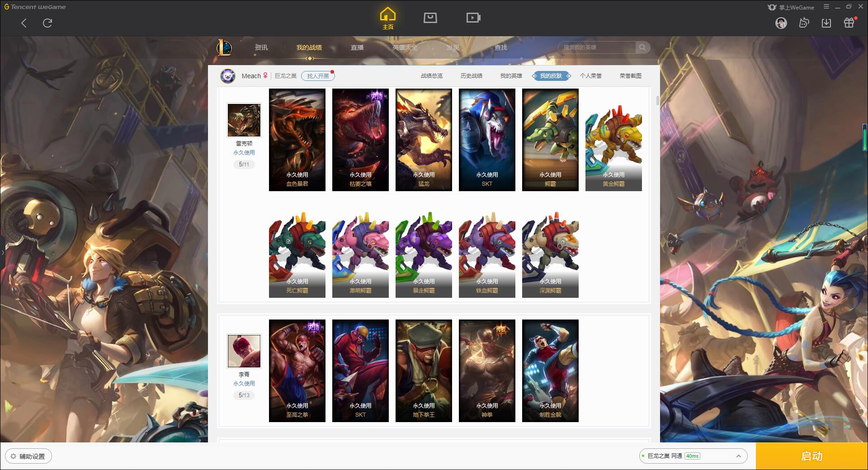The height and width of the screenshot is (470, 868).
Task: Switch to the 我的战绩 tab
Action: pos(309,47)
